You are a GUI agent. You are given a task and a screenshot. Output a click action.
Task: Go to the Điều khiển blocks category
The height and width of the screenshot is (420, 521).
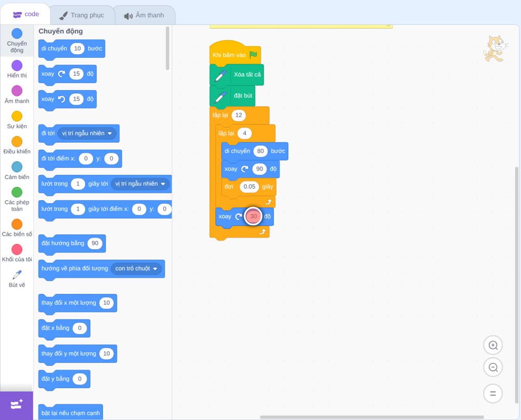[17, 145]
